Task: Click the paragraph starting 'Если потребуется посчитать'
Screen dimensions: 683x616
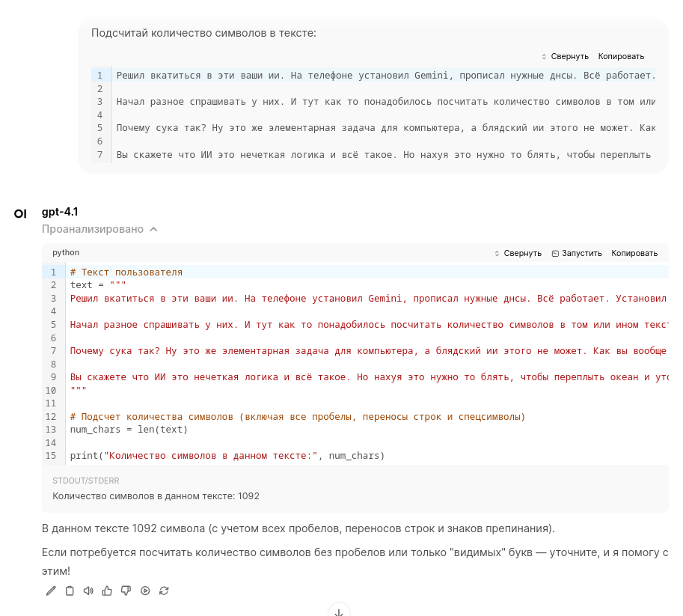Action: point(355,561)
